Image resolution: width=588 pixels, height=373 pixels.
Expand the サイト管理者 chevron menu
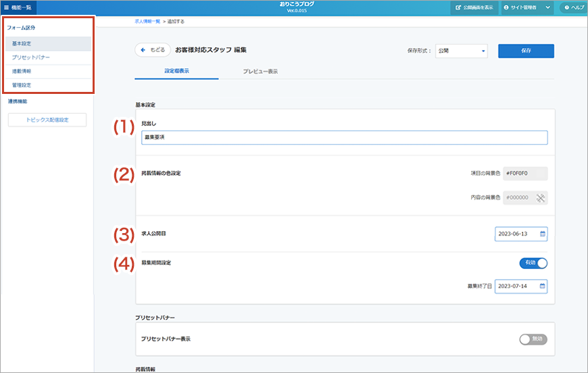click(547, 7)
